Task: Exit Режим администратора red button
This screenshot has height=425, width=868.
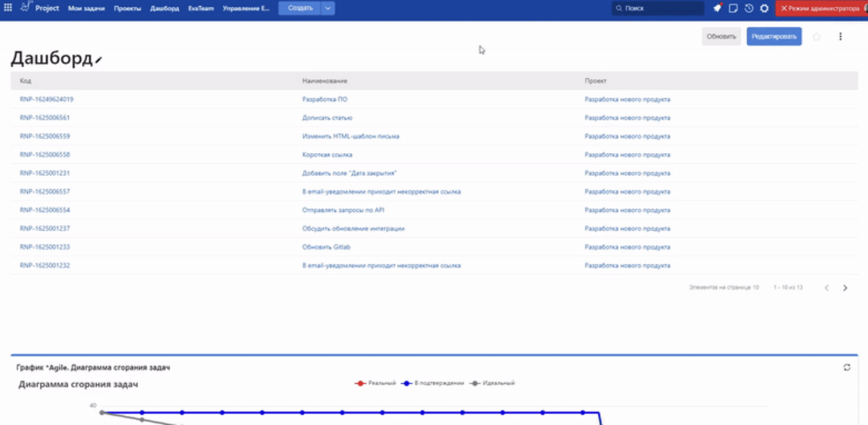Action: coord(822,8)
